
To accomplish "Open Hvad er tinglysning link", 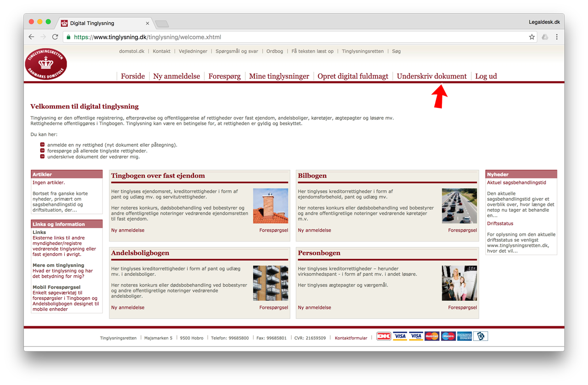I will [x=62, y=273].
